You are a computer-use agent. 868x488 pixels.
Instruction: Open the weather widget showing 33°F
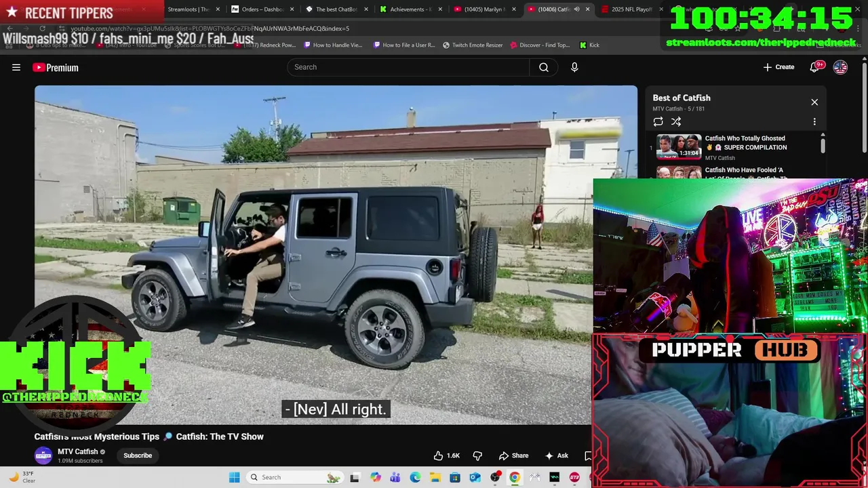coord(20,477)
